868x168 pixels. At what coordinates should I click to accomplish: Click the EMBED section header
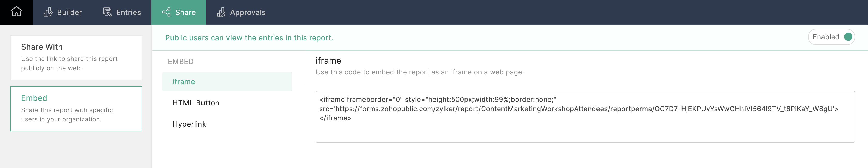181,62
